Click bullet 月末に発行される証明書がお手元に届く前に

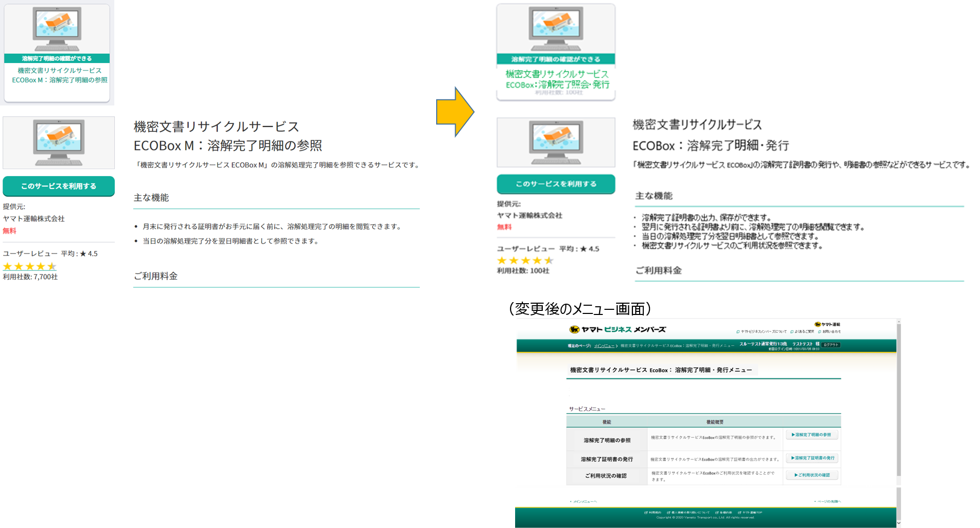pos(272,226)
